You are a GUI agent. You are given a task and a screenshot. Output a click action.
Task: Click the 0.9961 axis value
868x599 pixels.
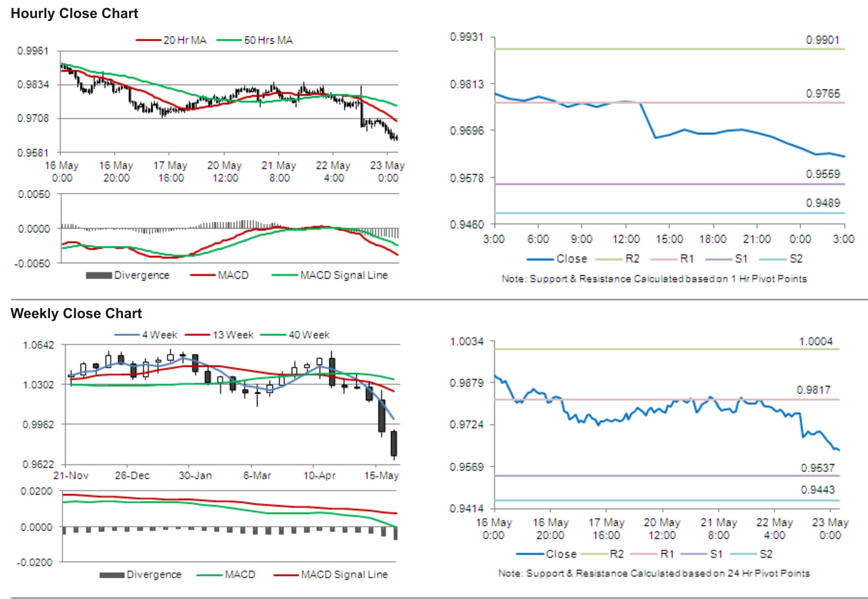click(x=33, y=51)
